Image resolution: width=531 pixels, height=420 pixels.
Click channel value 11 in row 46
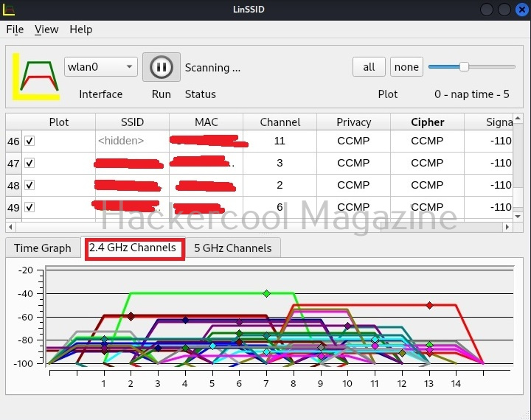coord(280,141)
